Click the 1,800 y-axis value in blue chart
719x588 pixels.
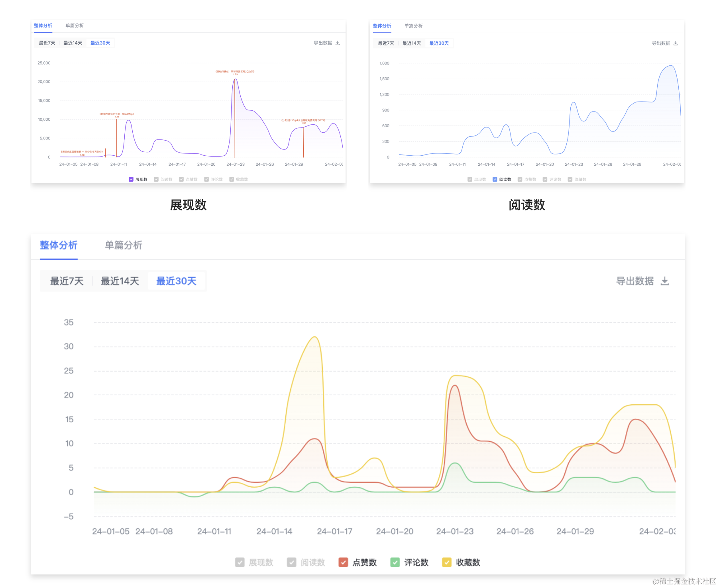click(385, 63)
